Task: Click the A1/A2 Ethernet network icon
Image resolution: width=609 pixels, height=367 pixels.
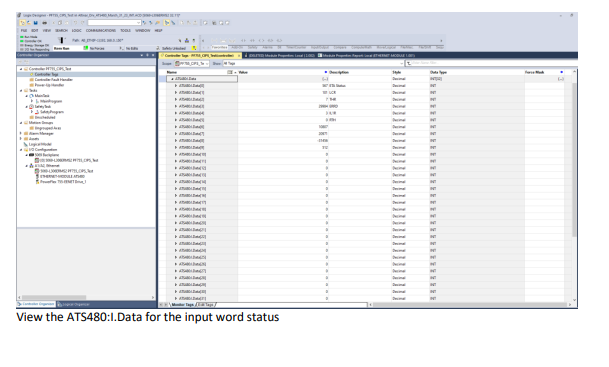Action: (31, 165)
